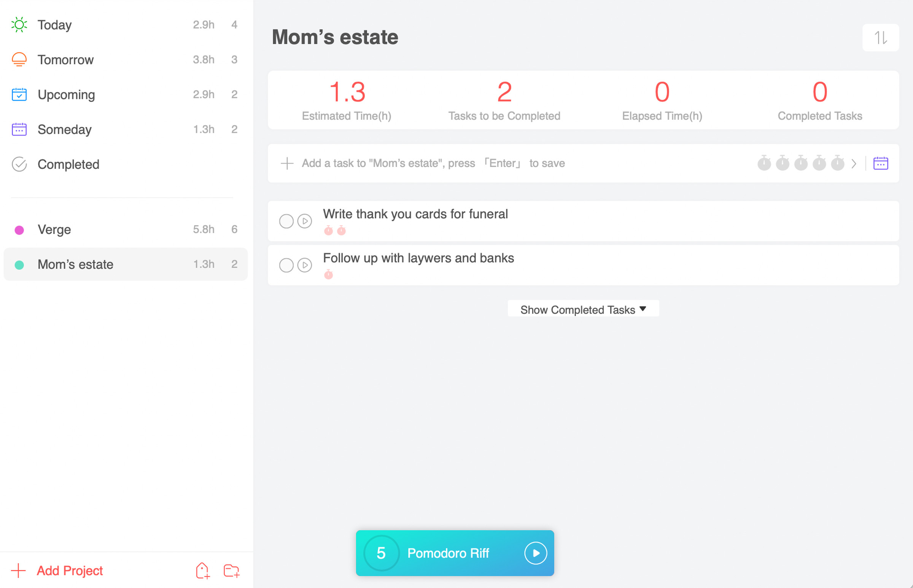Click the chevron expander in add task row
Screen dimensions: 913x588
(854, 164)
